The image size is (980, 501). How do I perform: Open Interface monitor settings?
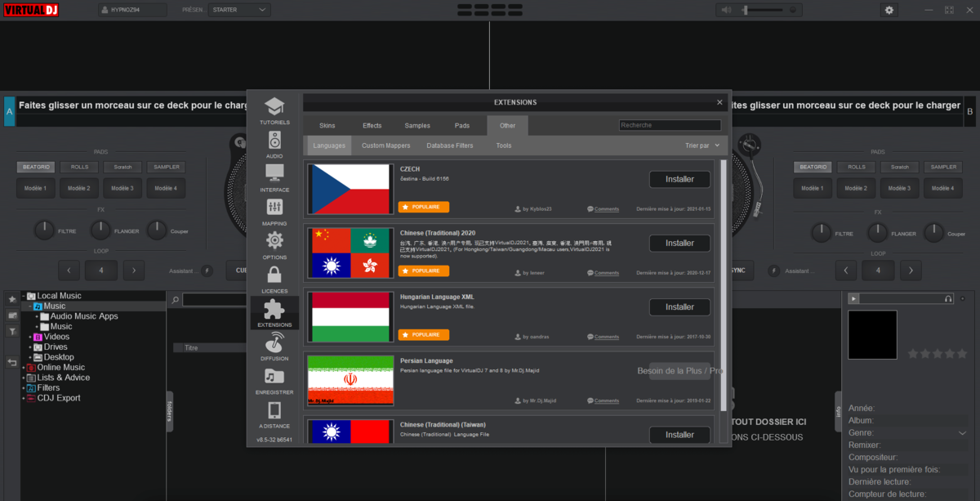point(274,177)
